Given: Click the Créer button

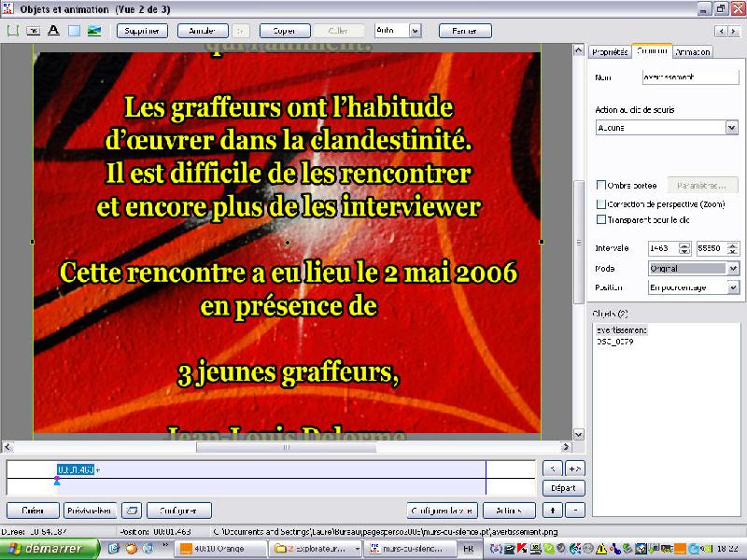Looking at the screenshot, I should point(33,511).
